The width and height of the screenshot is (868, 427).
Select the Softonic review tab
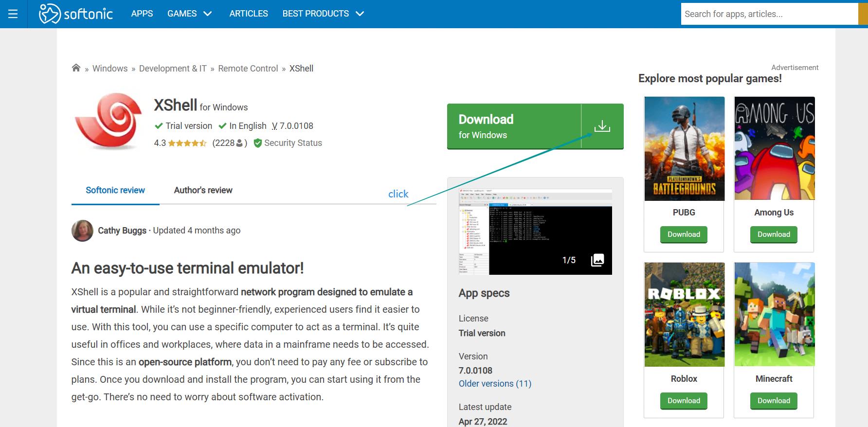[115, 190]
